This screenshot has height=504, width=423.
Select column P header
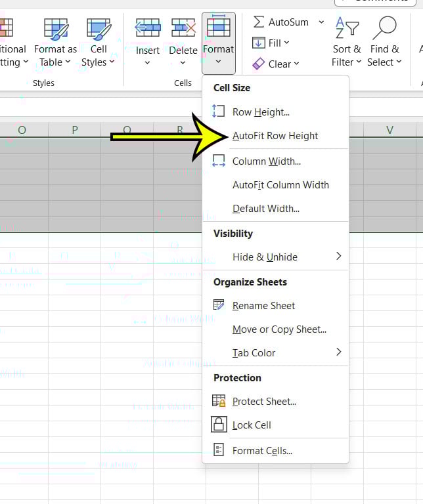coord(75,130)
